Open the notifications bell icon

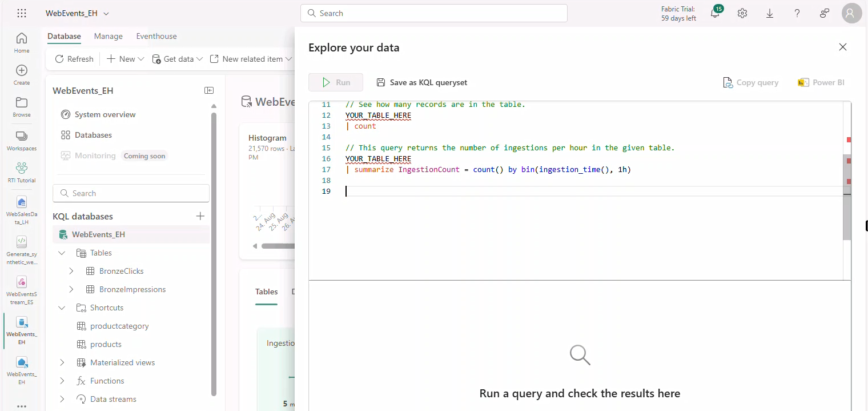click(715, 14)
